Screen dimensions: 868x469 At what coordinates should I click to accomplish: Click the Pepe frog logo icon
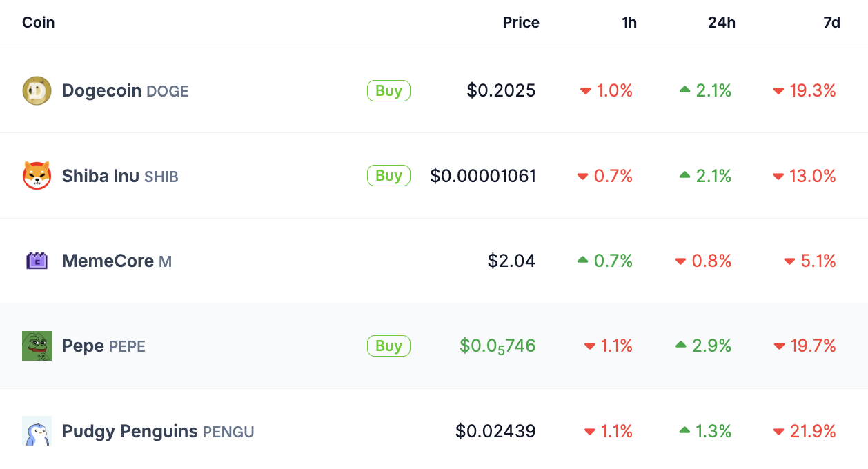click(x=37, y=346)
